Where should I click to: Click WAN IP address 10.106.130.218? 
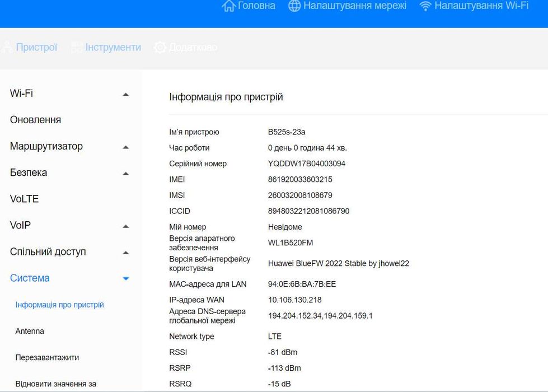click(x=294, y=300)
